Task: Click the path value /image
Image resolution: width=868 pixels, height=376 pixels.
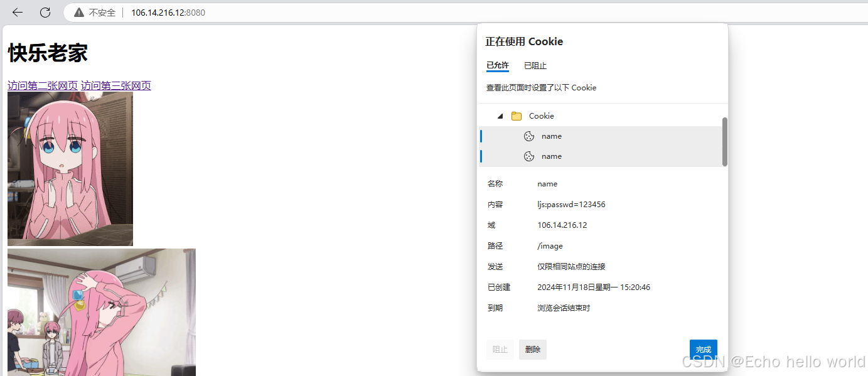Action: click(x=550, y=246)
